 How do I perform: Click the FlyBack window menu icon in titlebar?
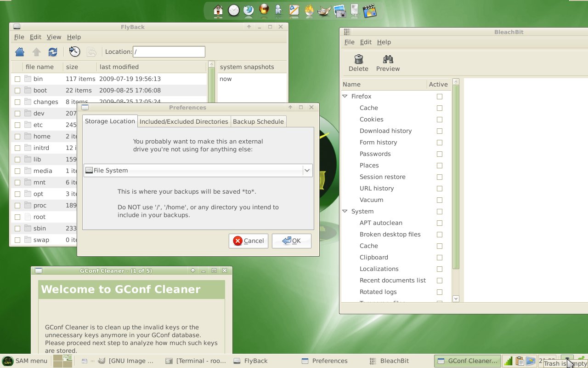(17, 27)
